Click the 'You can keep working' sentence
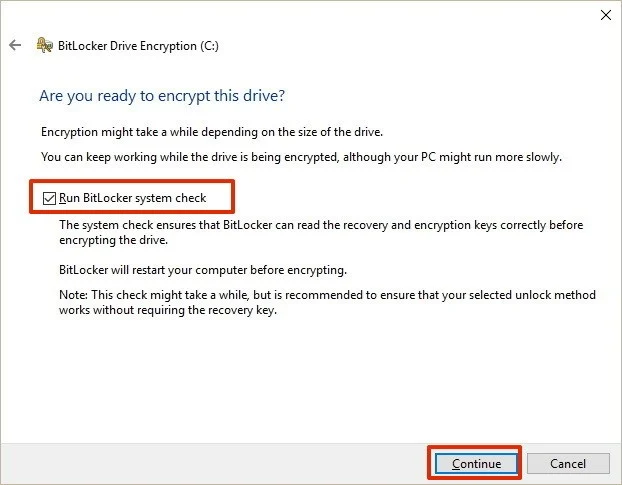This screenshot has height=485, width=622. point(301,157)
